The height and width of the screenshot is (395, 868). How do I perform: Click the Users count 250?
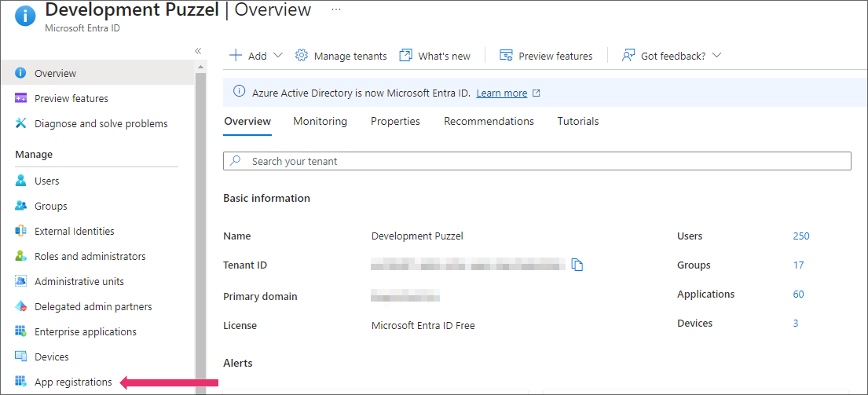coord(801,236)
